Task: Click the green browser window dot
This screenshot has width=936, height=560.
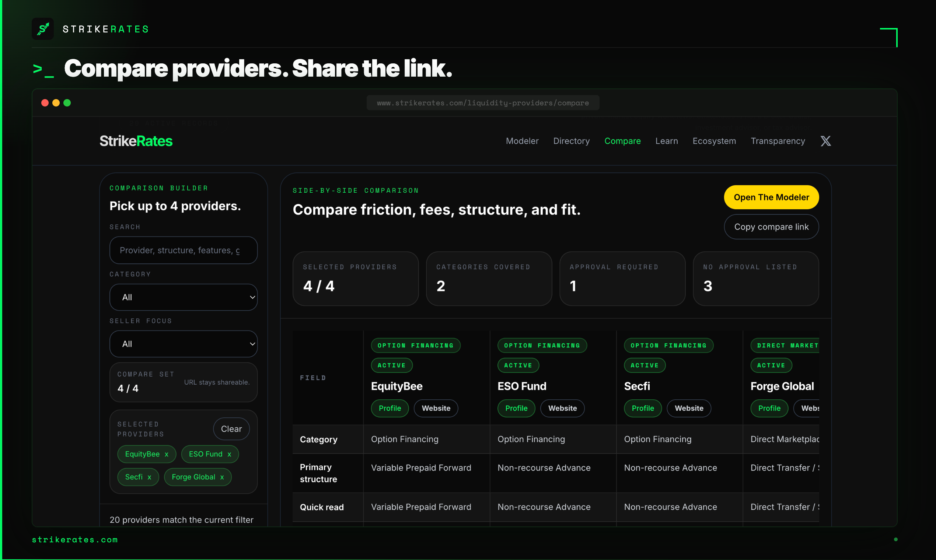Action: click(x=67, y=103)
